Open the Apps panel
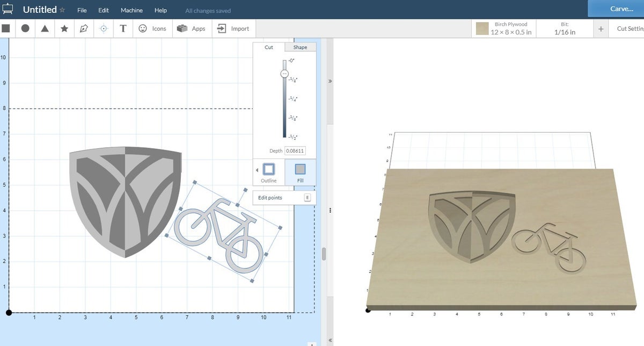The image size is (644, 346). [x=192, y=28]
